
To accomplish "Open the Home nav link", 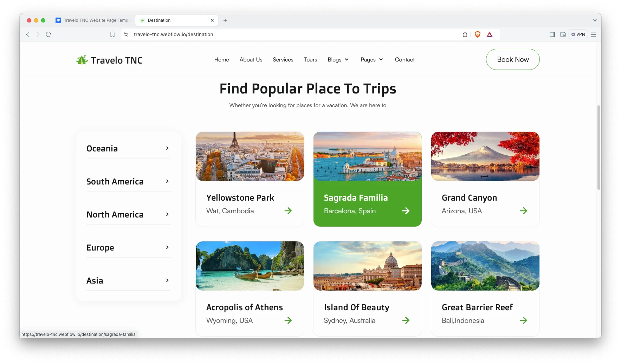I will point(222,60).
